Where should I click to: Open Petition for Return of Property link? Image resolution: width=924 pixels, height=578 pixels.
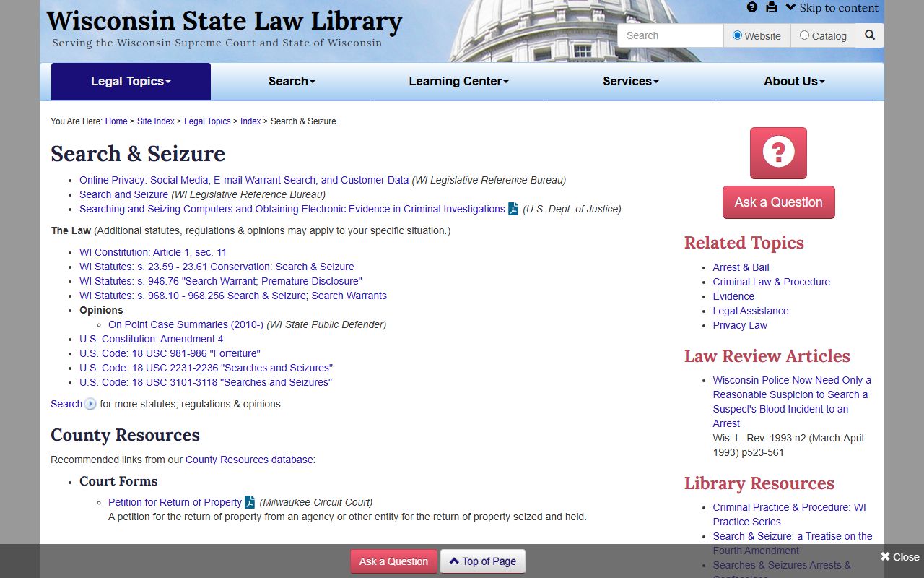pyautogui.click(x=175, y=502)
